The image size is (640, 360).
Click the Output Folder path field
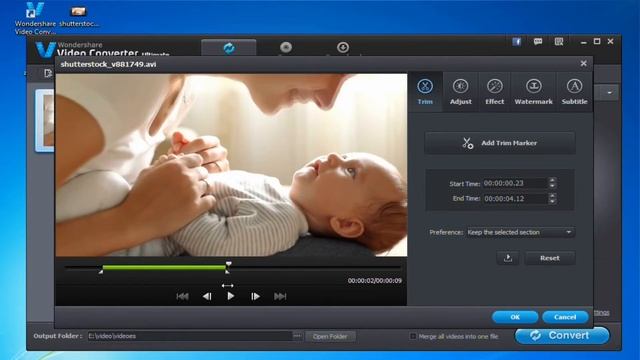coord(190,336)
